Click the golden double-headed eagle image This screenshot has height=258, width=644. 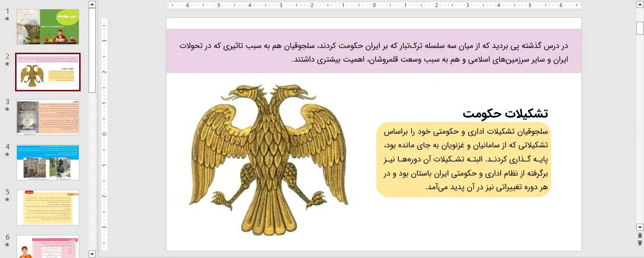pyautogui.click(x=269, y=160)
